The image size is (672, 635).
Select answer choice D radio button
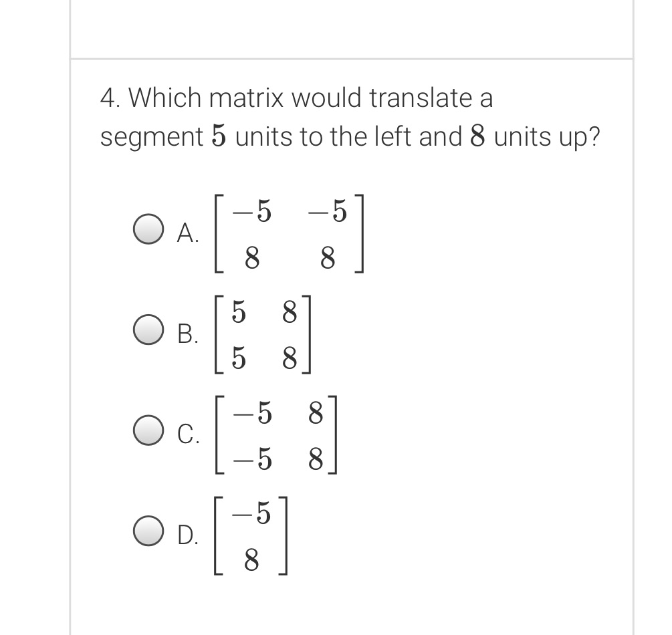point(148,532)
